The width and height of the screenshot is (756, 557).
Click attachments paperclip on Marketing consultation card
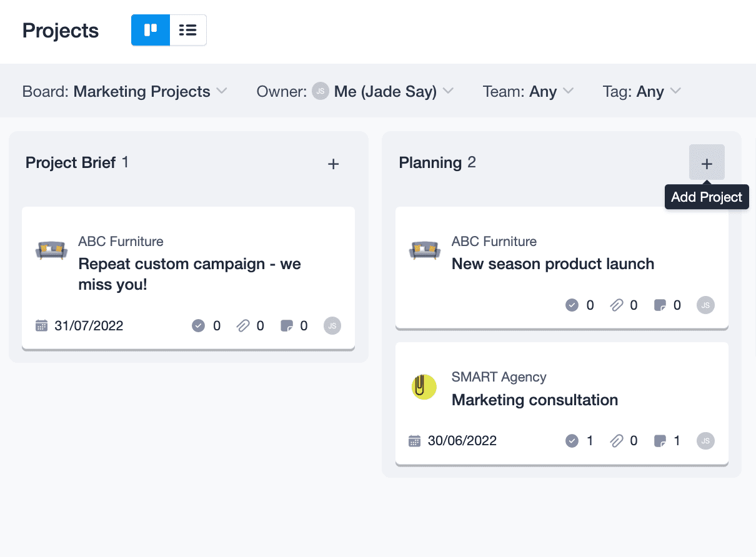pyautogui.click(x=616, y=441)
